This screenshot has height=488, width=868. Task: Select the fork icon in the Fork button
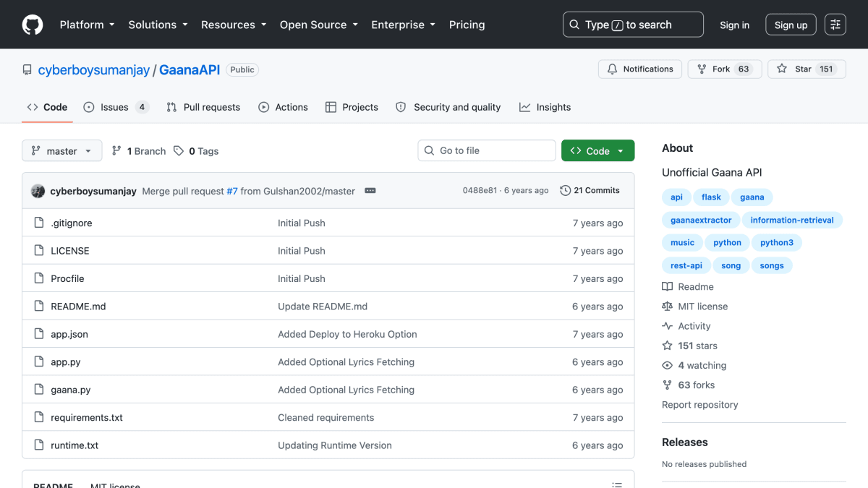point(702,69)
